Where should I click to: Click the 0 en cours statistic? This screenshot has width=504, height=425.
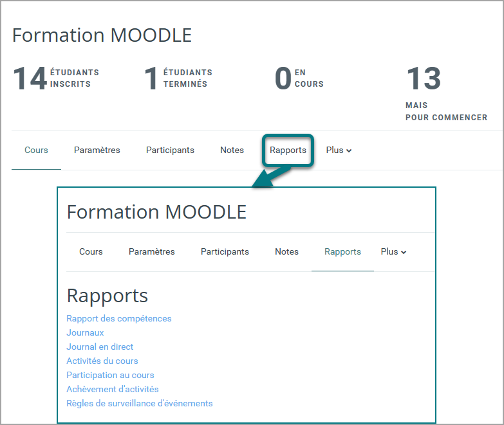coord(299,78)
